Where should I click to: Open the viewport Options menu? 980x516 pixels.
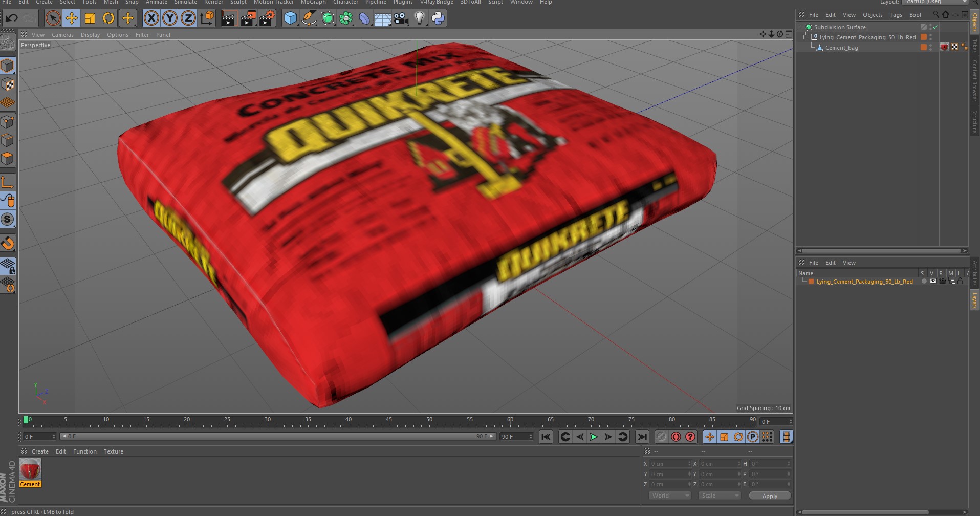[118, 35]
